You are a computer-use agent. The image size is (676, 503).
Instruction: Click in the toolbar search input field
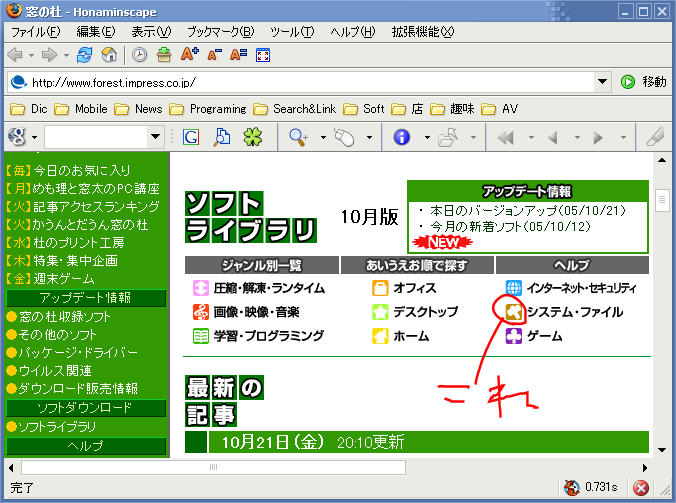click(x=97, y=137)
